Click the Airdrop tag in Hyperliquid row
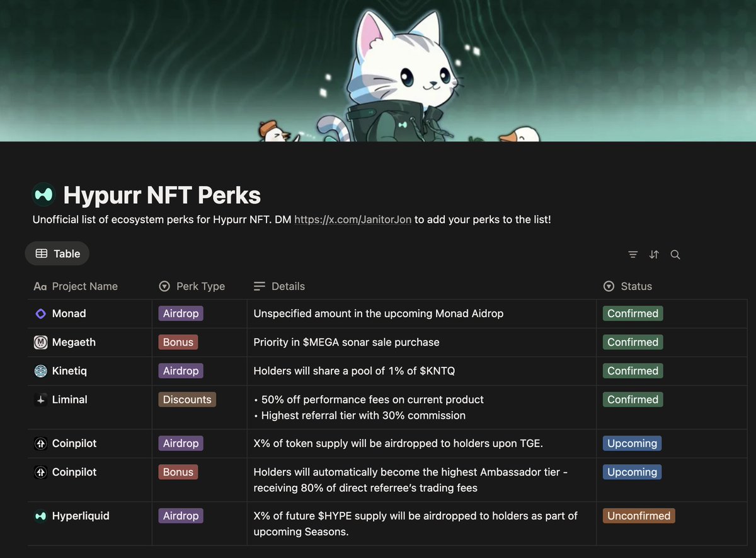This screenshot has height=558, width=756. 181,516
